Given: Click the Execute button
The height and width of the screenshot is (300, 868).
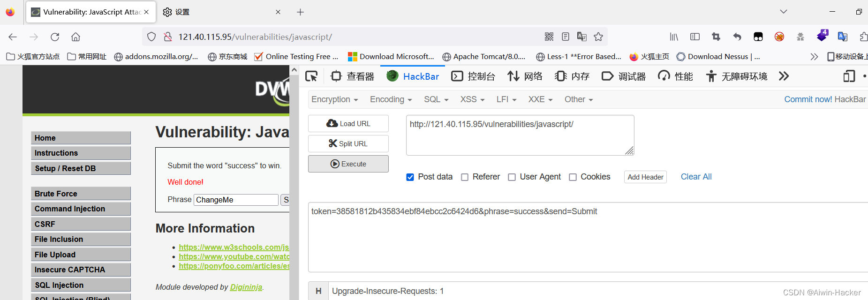Looking at the screenshot, I should coord(348,164).
